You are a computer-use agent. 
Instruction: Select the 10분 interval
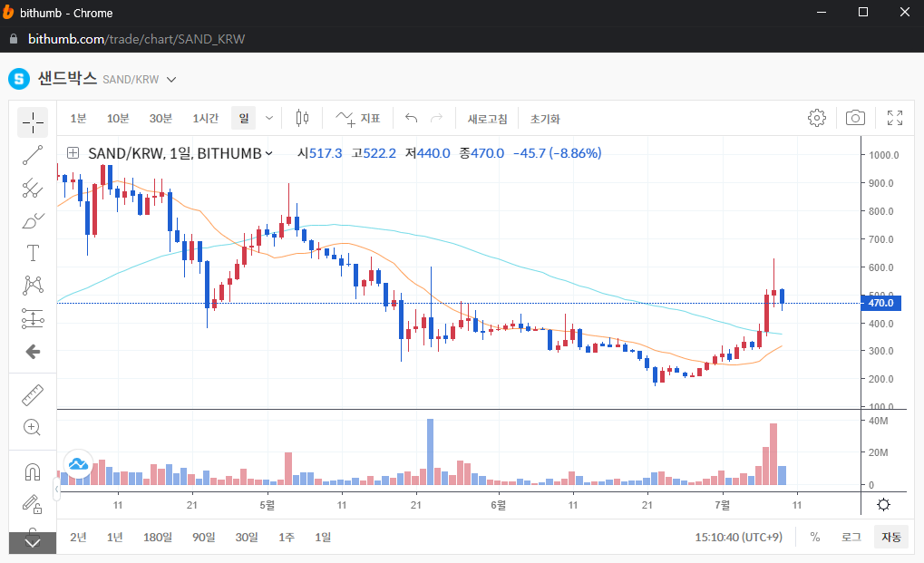118,119
